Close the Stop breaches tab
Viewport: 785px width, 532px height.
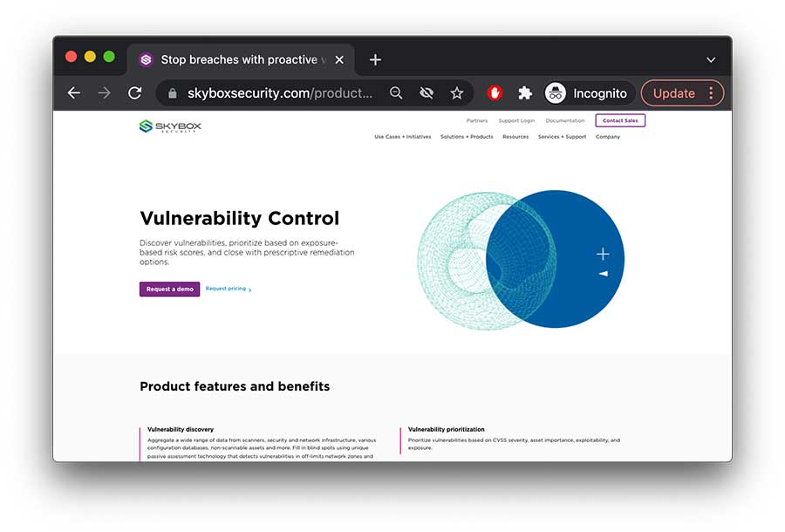click(339, 60)
